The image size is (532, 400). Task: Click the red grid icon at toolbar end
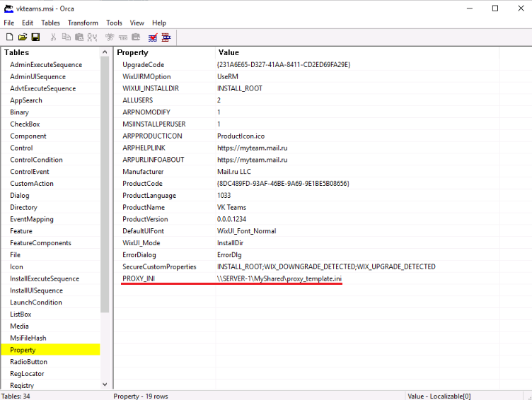(x=166, y=37)
